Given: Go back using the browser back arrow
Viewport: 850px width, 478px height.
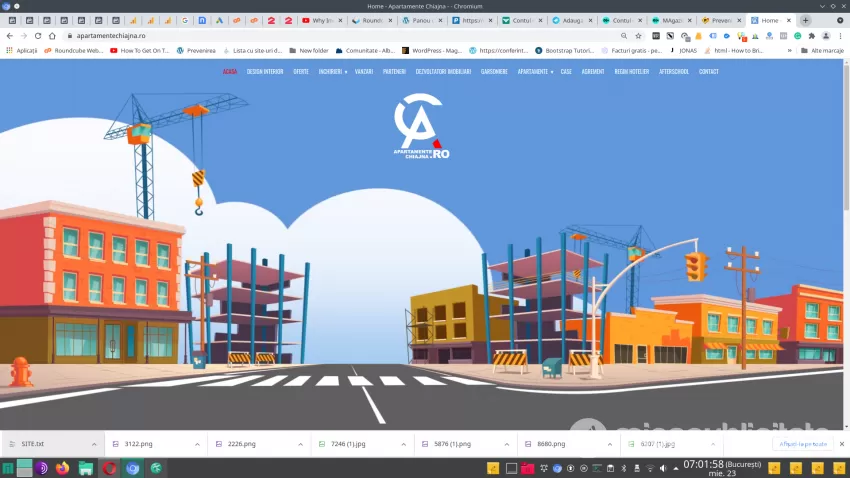Looking at the screenshot, I should tap(10, 36).
